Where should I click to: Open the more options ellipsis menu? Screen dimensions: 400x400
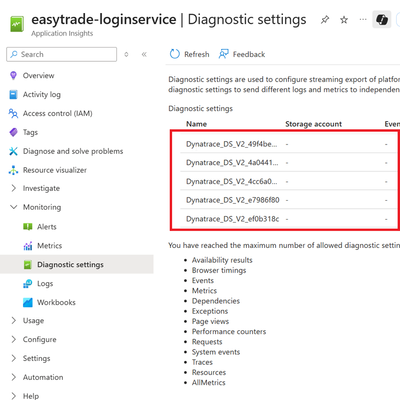click(363, 20)
